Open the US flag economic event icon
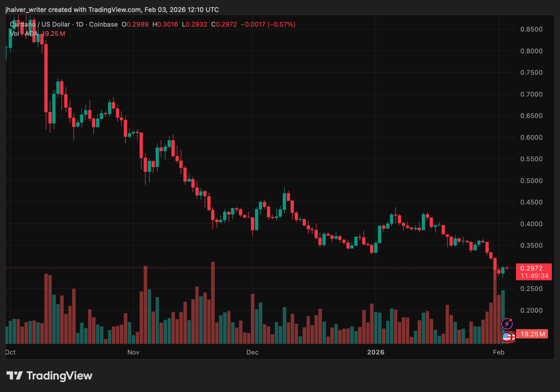Screen dimensions: 560x392 [x=507, y=337]
